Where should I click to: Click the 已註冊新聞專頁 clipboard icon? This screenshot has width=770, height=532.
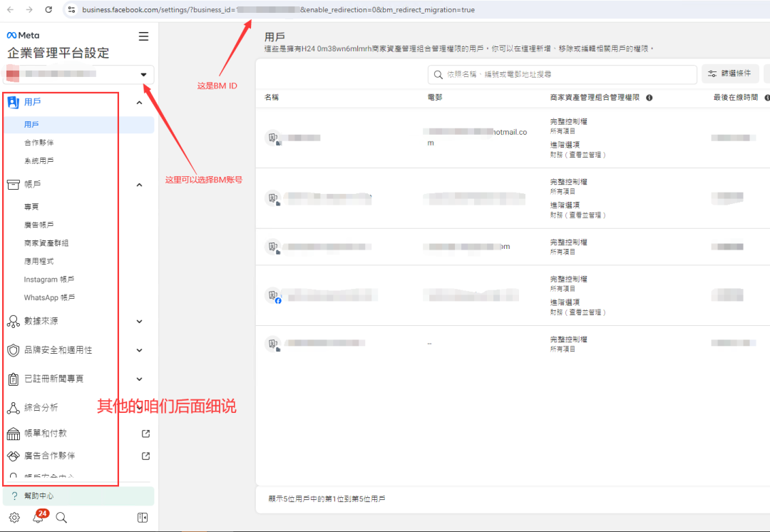pyautogui.click(x=14, y=379)
